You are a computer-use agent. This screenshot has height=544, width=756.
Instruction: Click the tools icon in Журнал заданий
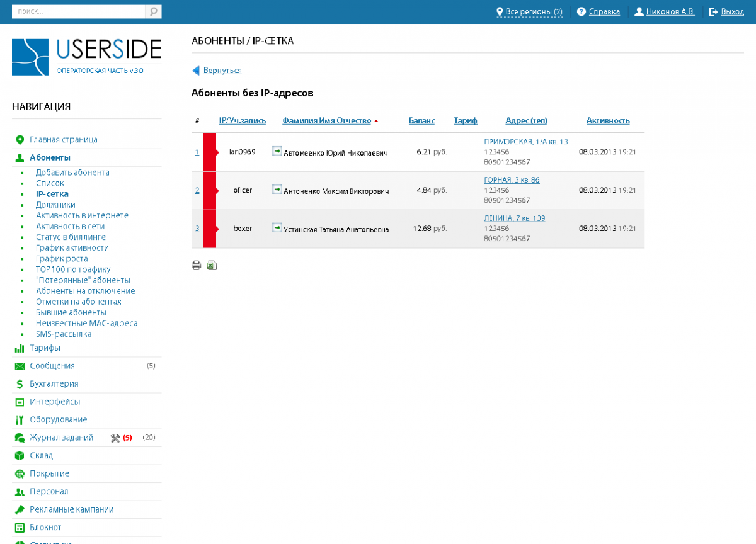point(115,438)
